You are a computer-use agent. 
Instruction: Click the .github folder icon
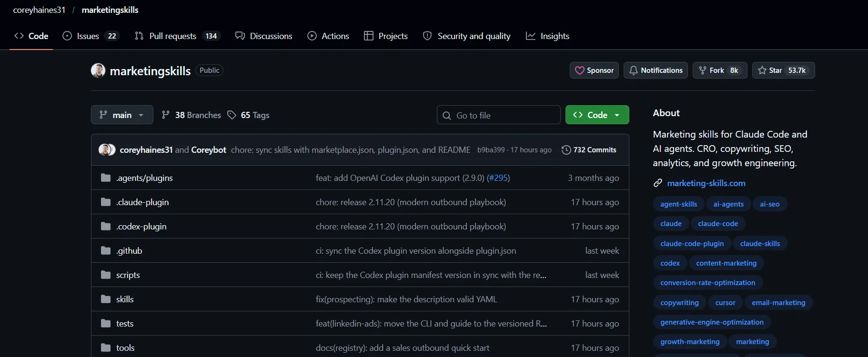[x=106, y=251]
